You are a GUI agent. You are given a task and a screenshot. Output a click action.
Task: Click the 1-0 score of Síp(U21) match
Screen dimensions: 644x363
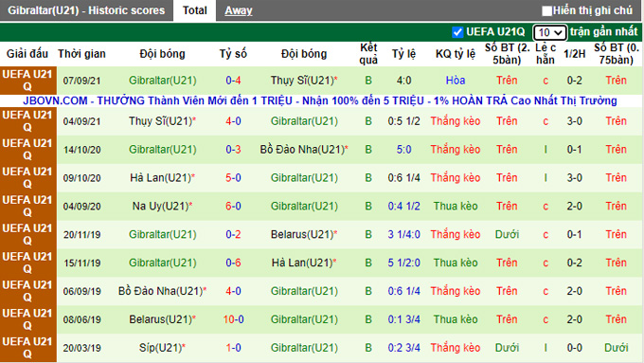point(233,348)
